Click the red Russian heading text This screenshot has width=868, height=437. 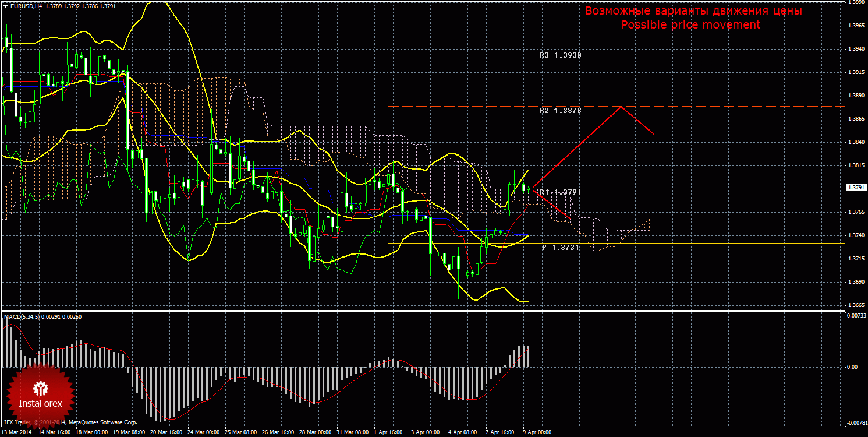(693, 11)
